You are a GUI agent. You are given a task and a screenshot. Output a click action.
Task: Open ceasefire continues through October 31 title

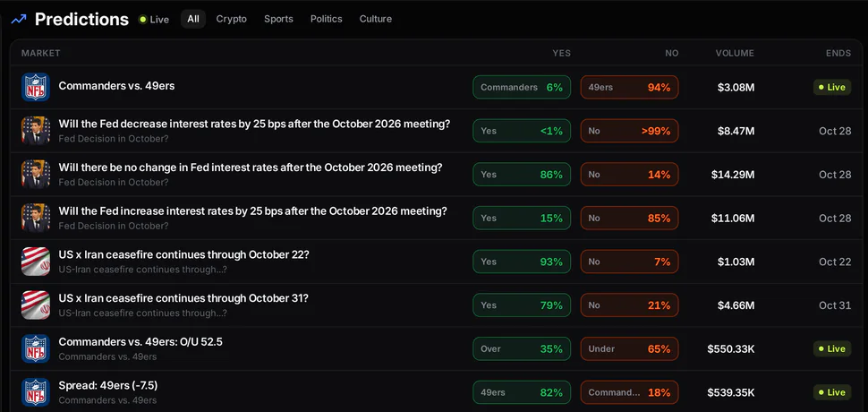pyautogui.click(x=183, y=298)
